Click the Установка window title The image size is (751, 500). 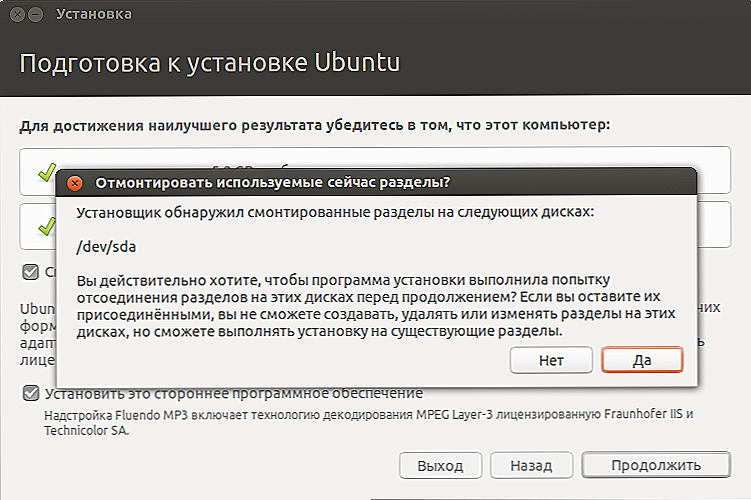coord(94,14)
